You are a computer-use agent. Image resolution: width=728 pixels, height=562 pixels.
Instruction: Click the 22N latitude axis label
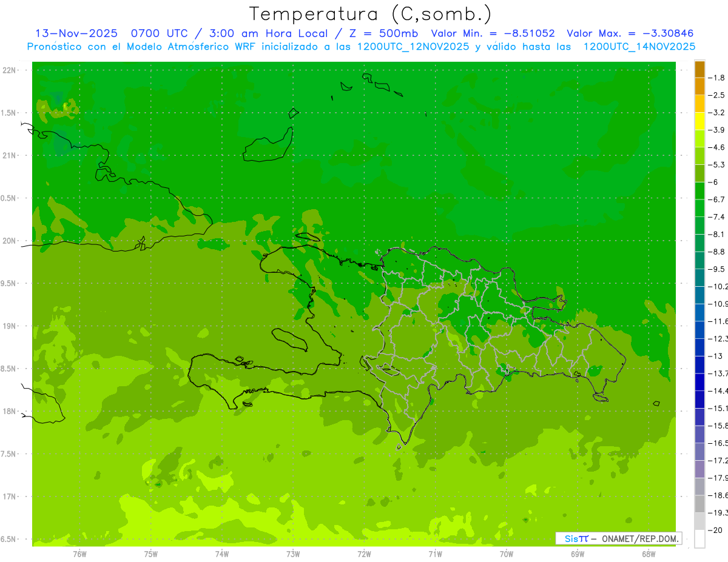9,70
